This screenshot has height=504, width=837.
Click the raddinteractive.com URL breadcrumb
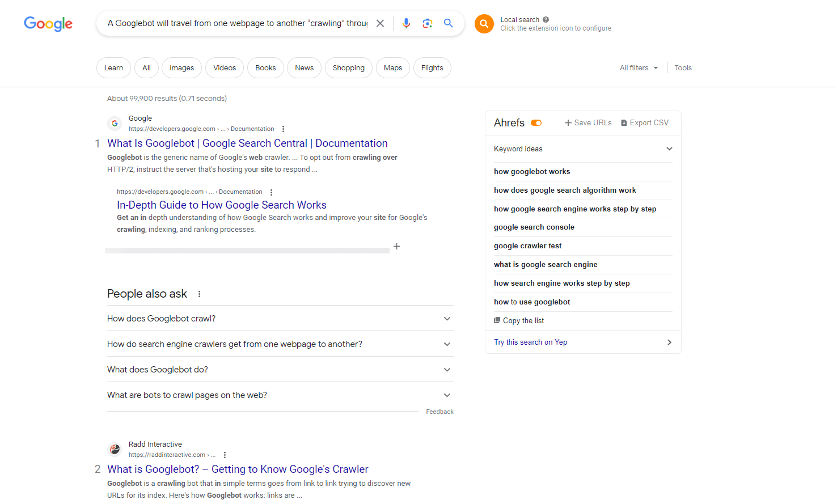point(172,455)
